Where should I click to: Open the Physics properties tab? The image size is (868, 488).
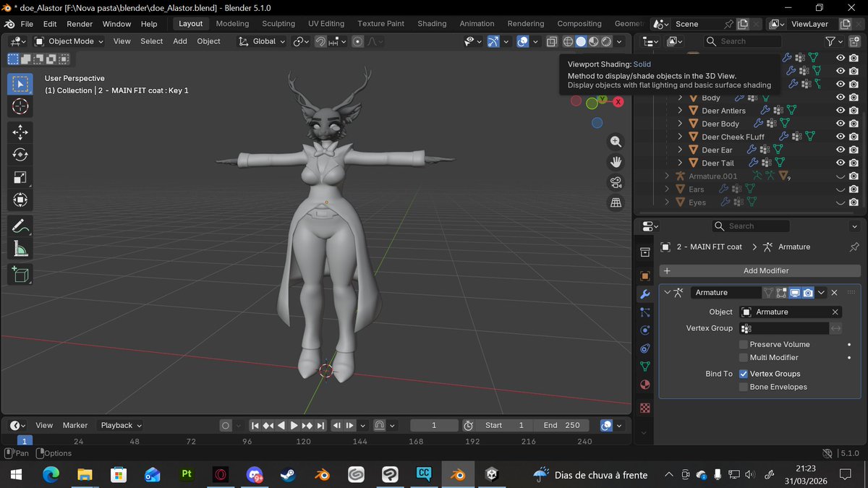(x=644, y=330)
